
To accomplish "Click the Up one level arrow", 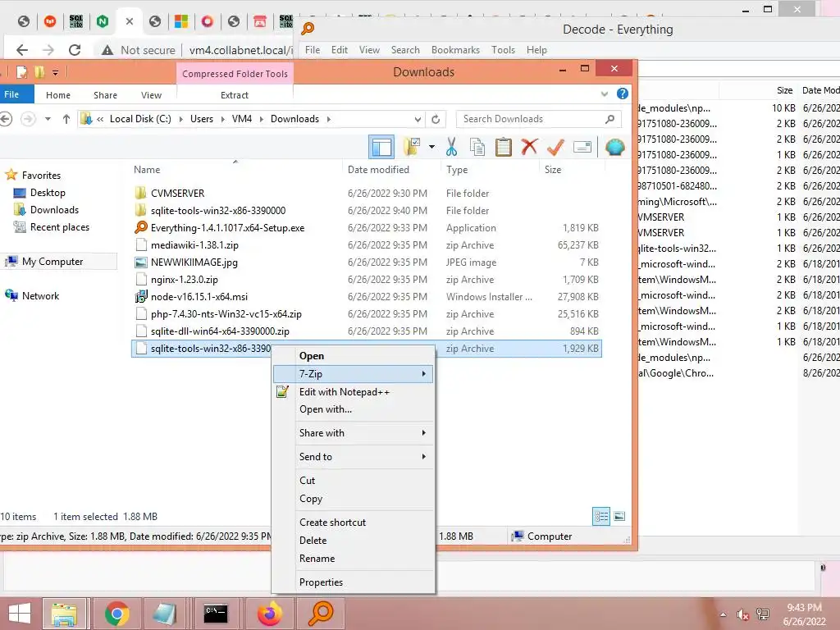I will click(x=66, y=119).
